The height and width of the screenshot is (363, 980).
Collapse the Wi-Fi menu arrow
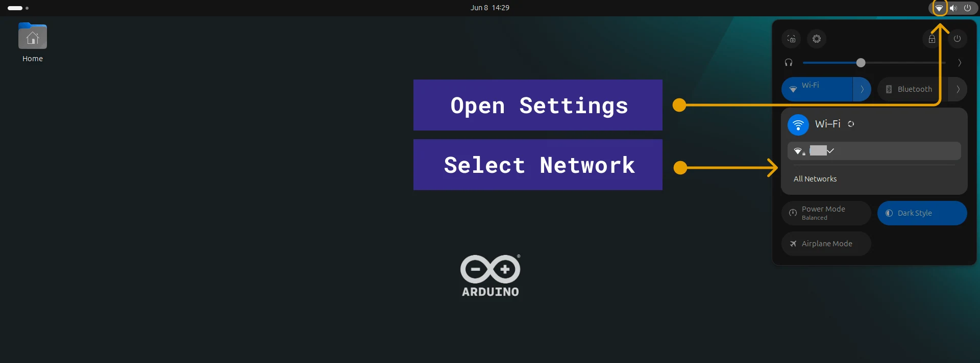862,89
